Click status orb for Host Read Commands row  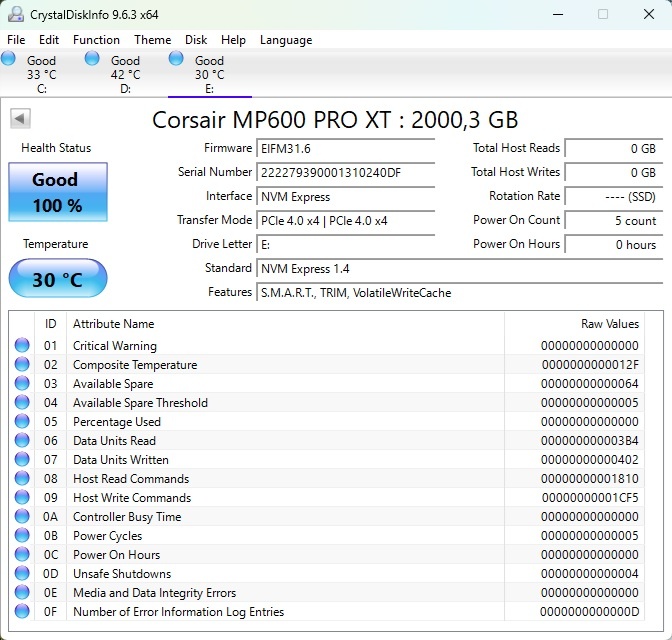click(x=22, y=478)
